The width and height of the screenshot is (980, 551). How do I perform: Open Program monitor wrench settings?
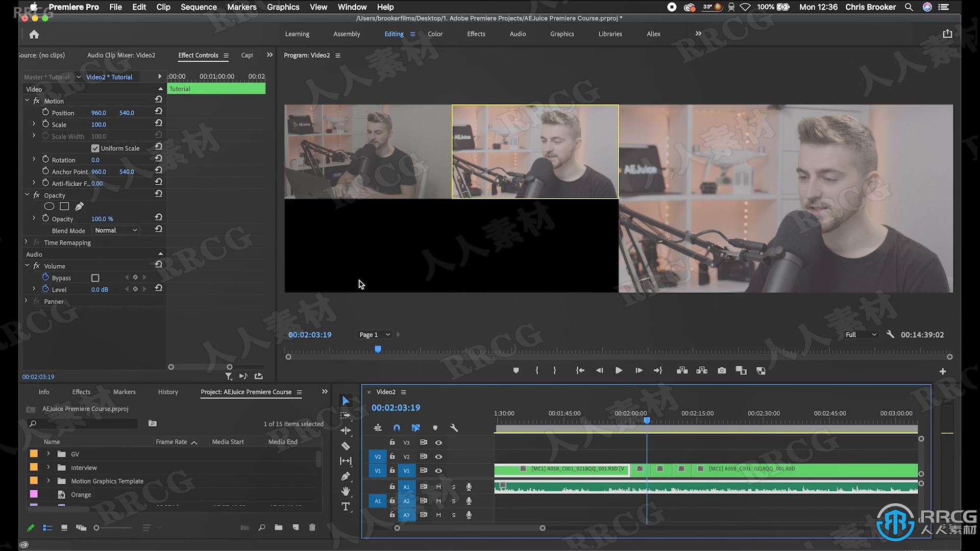[x=890, y=335]
